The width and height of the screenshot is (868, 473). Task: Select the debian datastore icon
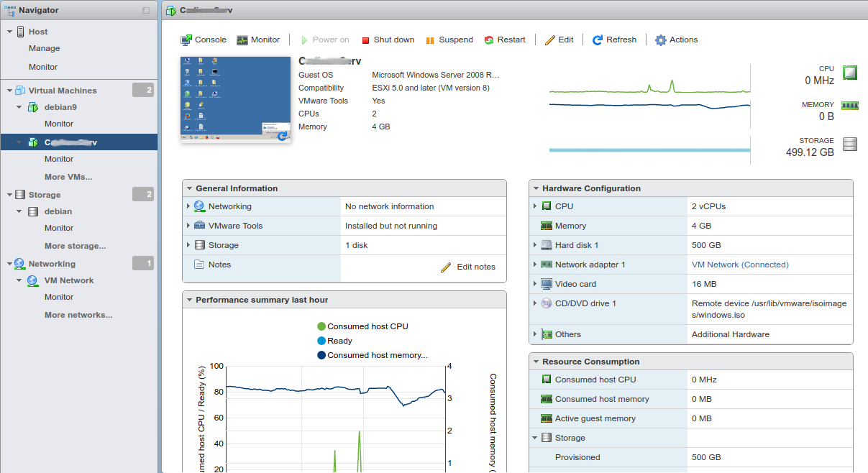pos(32,211)
